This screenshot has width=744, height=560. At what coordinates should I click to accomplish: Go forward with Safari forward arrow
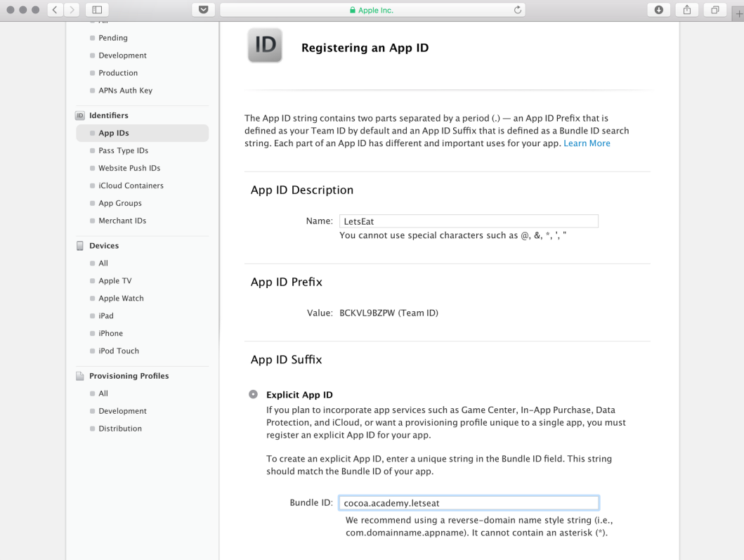point(72,10)
